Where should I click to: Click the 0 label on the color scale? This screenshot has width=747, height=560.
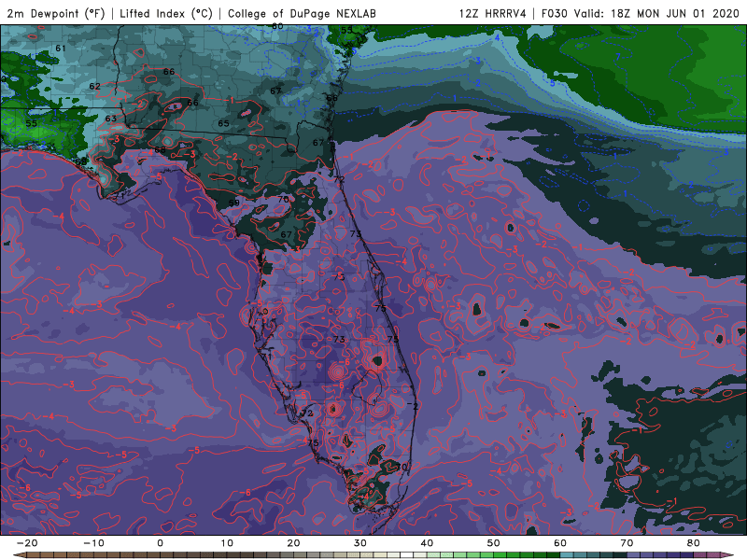160,543
